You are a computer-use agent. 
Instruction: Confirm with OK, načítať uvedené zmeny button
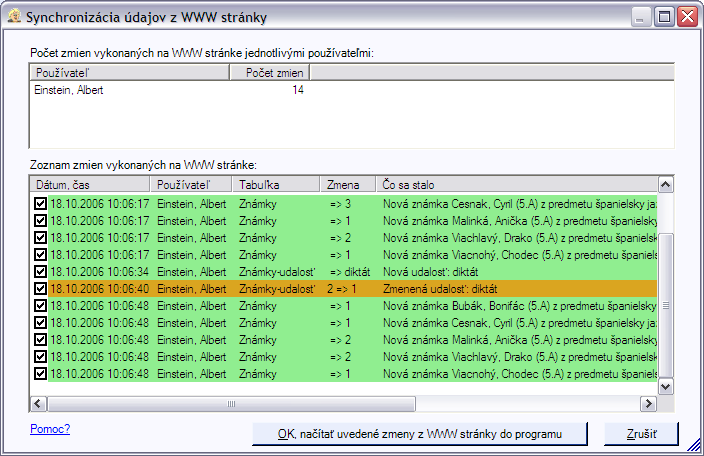click(420, 434)
